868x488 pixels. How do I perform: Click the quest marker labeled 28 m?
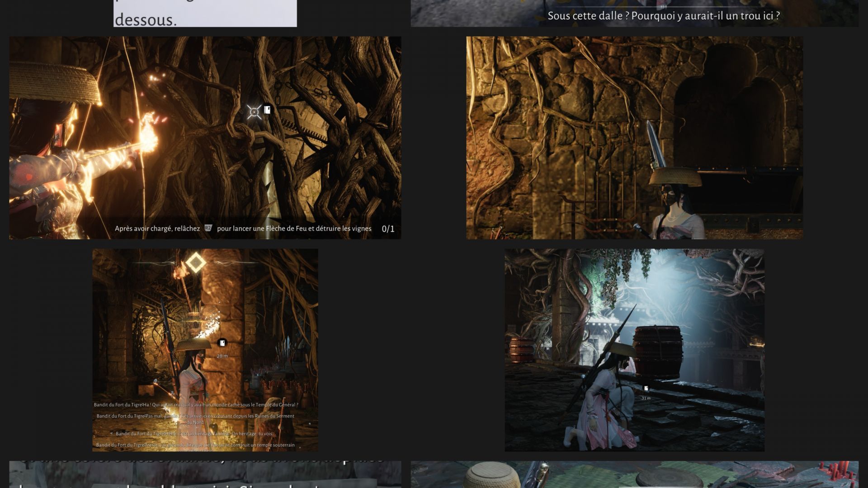pos(222,343)
